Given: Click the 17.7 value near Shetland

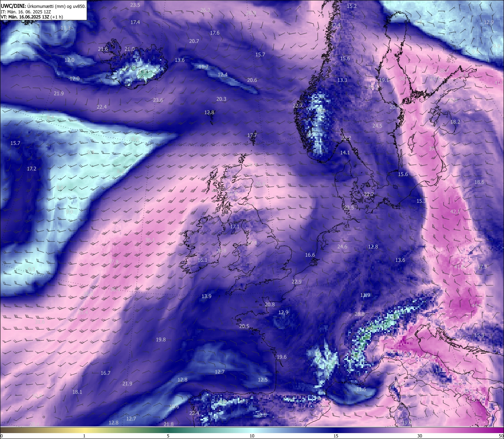Looking at the screenshot, I should tap(252, 135).
